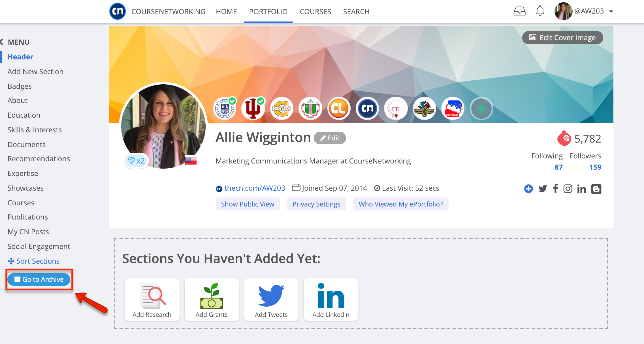The width and height of the screenshot is (644, 344).
Task: Click the large profile photo
Action: coord(163,126)
